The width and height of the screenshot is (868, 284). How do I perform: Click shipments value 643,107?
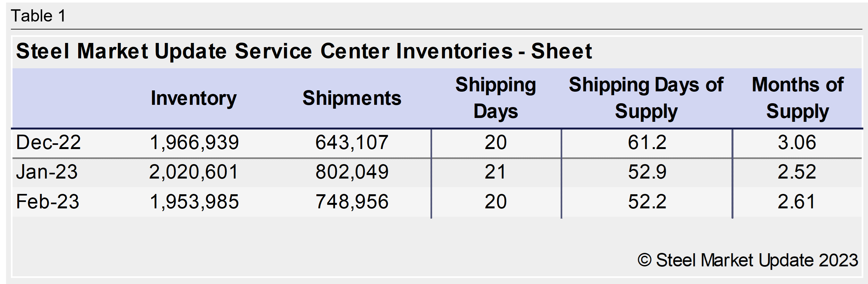352,142
